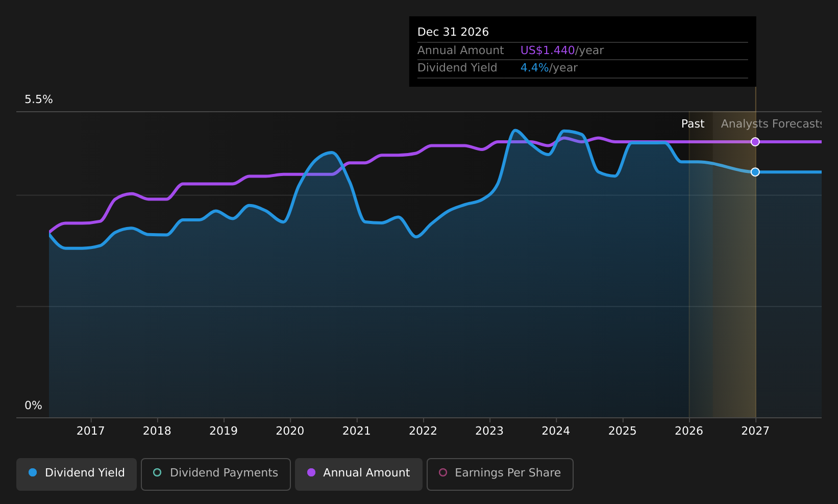838x504 pixels.
Task: Click the 5.5% y-axis label
Action: 39,99
